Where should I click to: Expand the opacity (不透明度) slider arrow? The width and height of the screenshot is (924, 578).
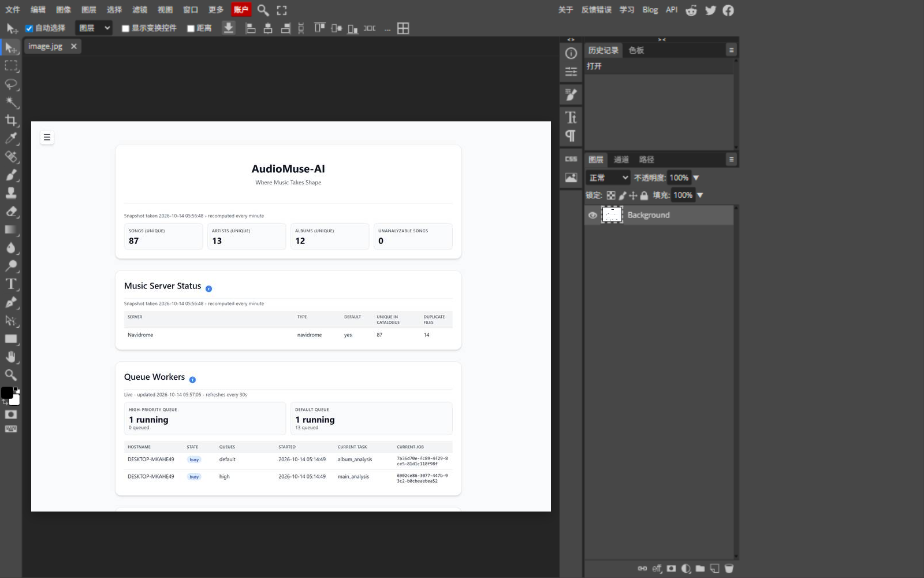coord(696,178)
